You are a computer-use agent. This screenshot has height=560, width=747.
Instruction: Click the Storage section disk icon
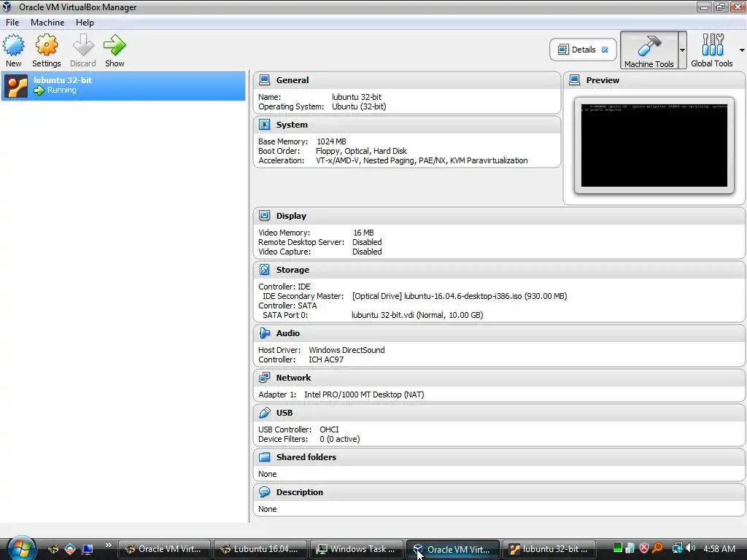pyautogui.click(x=264, y=270)
